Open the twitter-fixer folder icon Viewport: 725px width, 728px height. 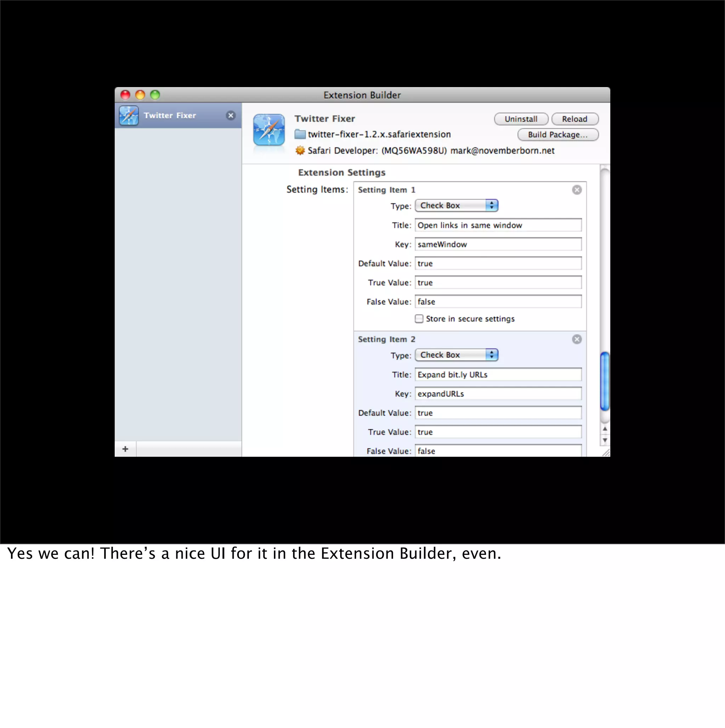(300, 134)
